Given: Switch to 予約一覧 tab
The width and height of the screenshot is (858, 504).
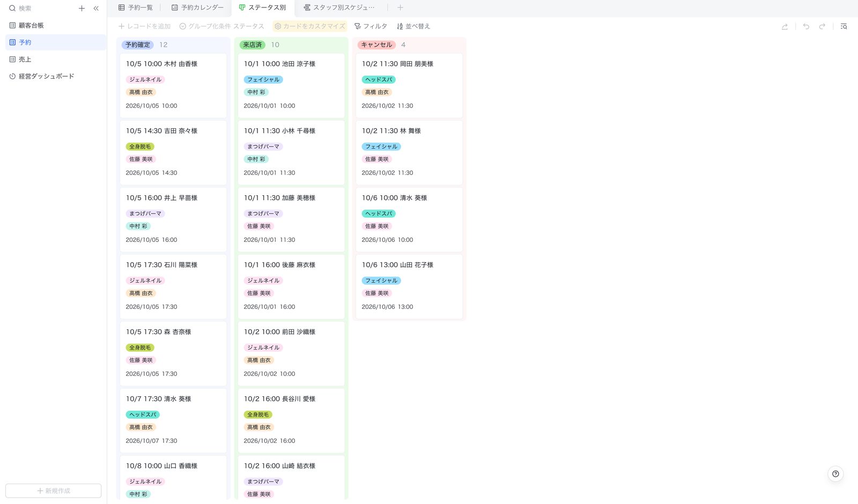Looking at the screenshot, I should click(x=136, y=8).
